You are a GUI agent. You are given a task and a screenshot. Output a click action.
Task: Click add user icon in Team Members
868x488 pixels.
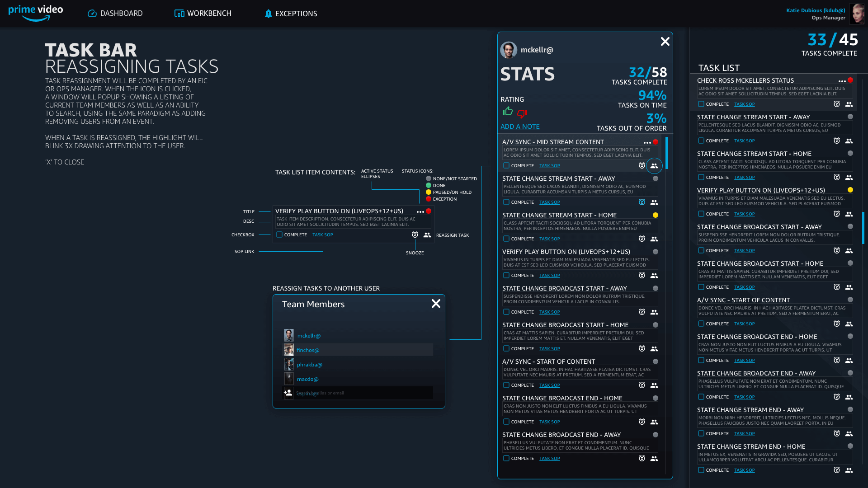click(x=288, y=393)
